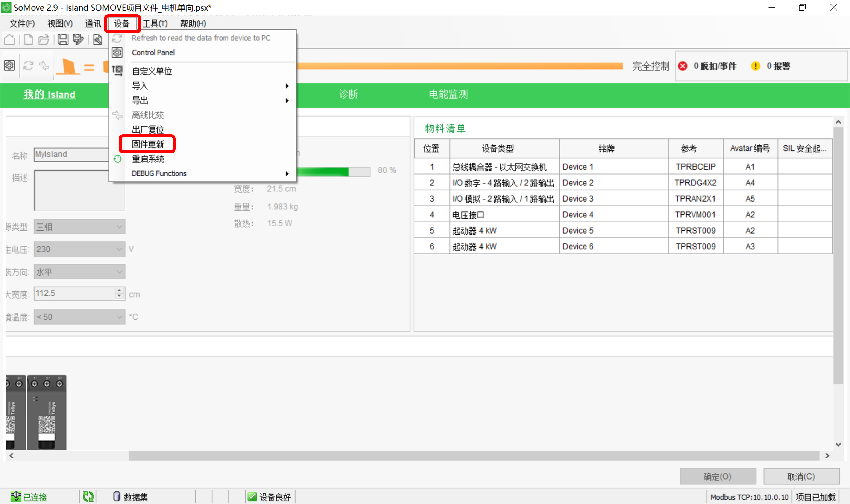Click the save-as icon with pencil
The width and height of the screenshot is (850, 504).
(78, 40)
